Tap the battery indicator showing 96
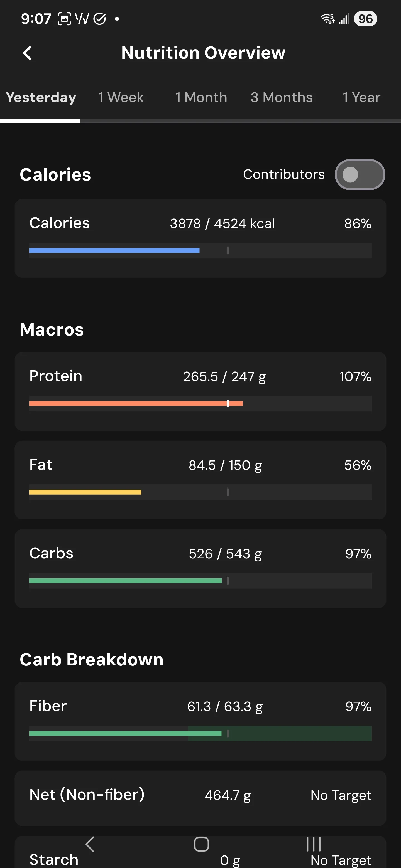Screen dimensions: 401x868 pos(365,19)
